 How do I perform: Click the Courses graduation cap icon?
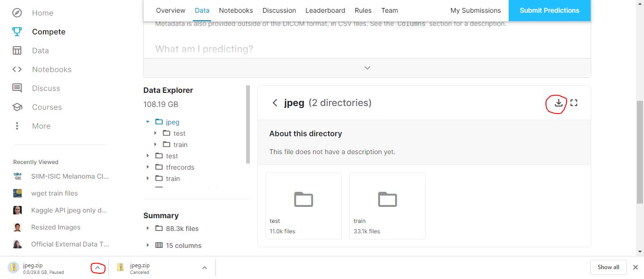pos(17,107)
